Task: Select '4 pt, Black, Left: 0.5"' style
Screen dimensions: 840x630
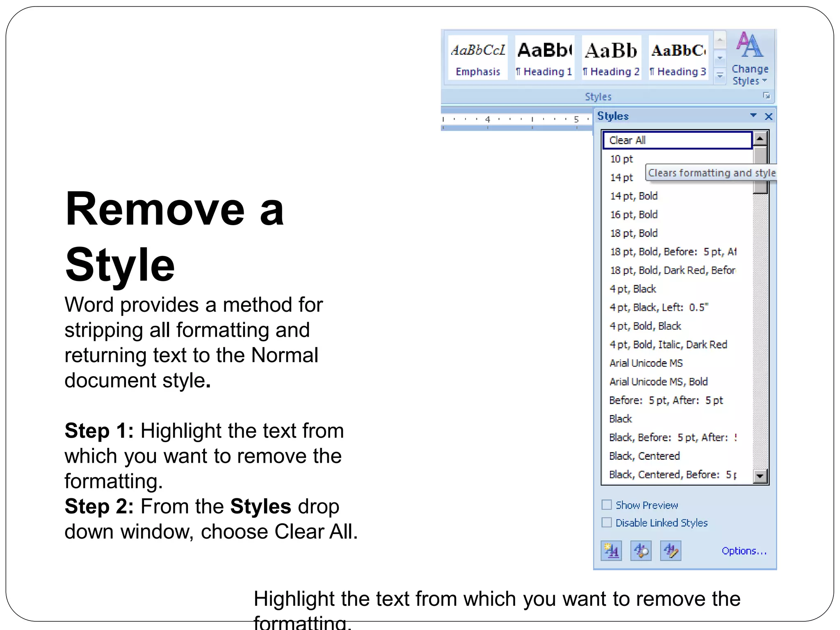Action: [678, 307]
